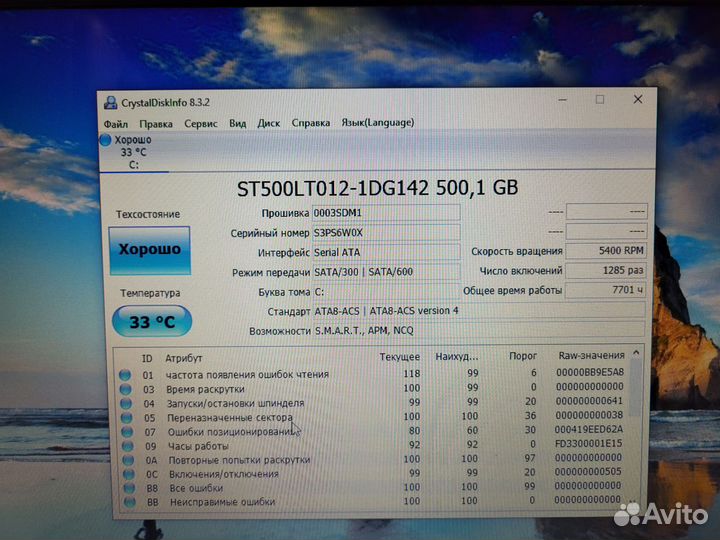Select row Все ошибки
Image resolution: width=720 pixels, height=540 pixels.
(x=372, y=487)
